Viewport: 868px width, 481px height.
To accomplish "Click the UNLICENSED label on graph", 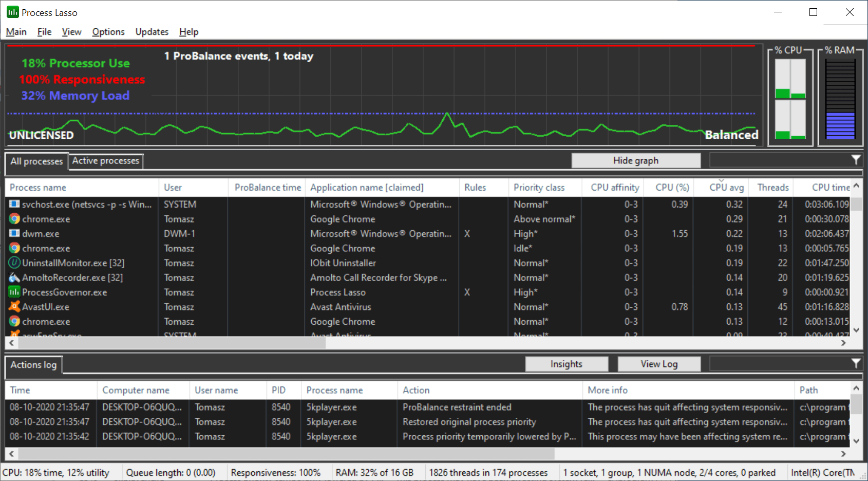I will coord(41,135).
